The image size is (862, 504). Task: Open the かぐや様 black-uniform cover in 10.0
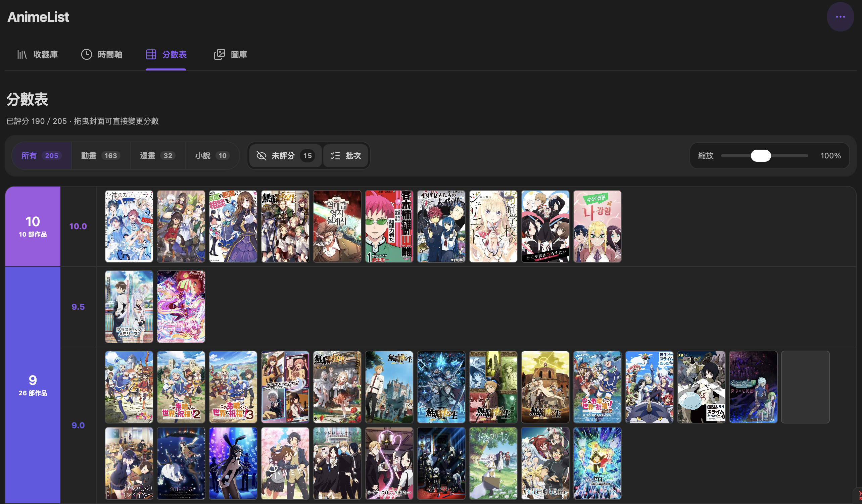pos(545,226)
